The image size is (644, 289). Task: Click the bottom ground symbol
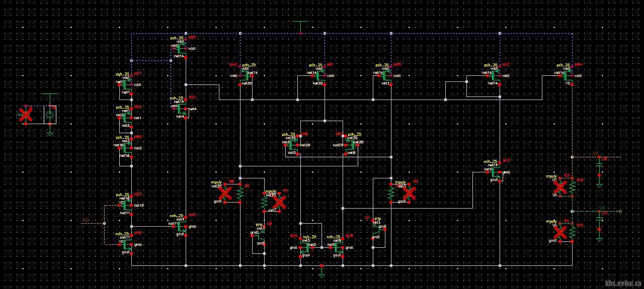pyautogui.click(x=321, y=273)
